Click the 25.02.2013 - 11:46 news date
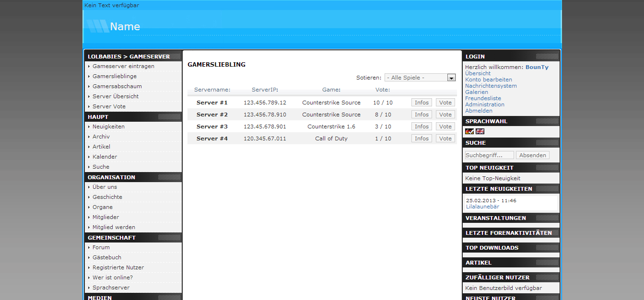The height and width of the screenshot is (300, 644). pyautogui.click(x=491, y=200)
